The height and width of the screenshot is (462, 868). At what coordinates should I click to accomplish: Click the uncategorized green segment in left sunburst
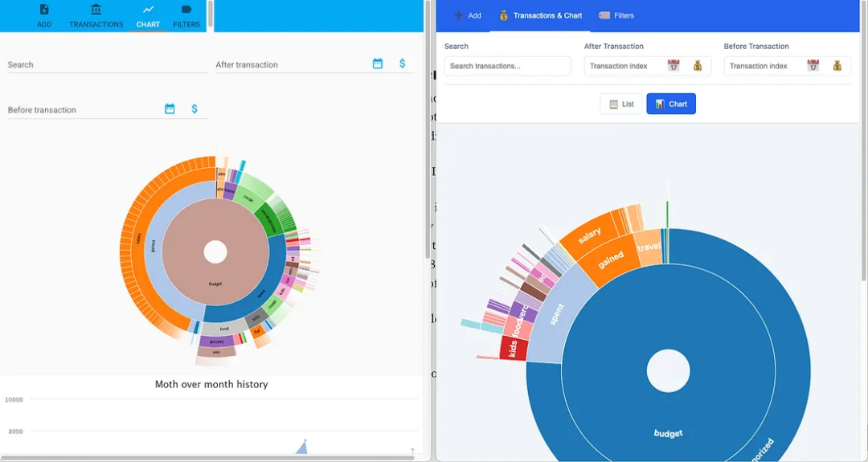(270, 219)
